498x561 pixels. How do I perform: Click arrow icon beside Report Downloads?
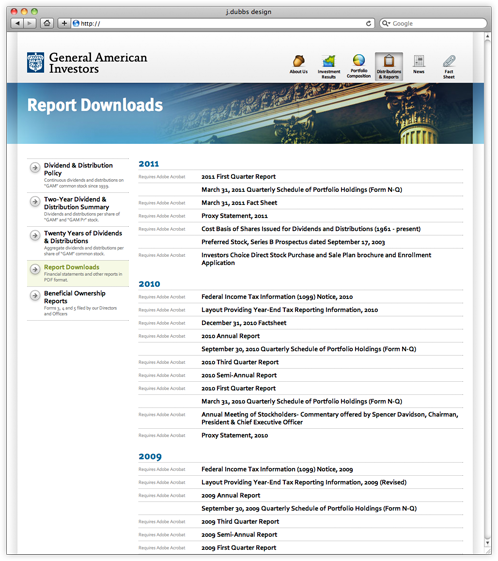(35, 269)
